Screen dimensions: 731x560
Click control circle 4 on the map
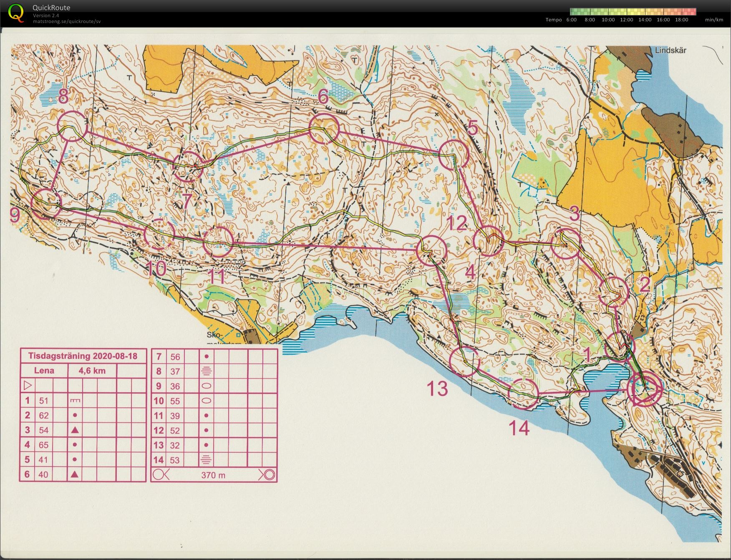(488, 240)
